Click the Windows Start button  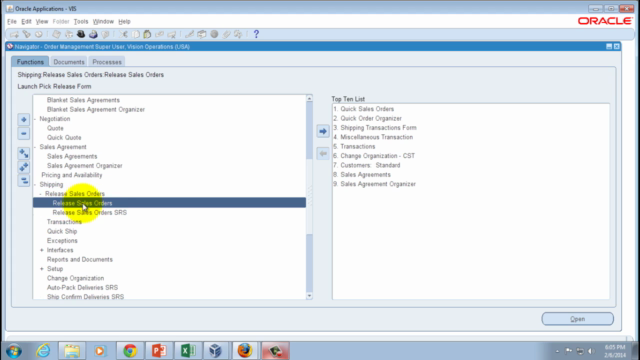coord(14,351)
